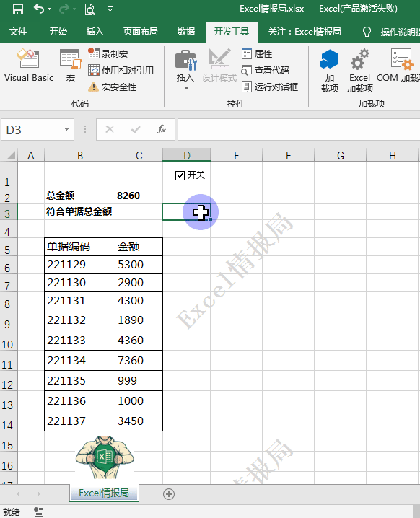Screen dimensions: 420x518
Task: Open the Visual Basic editor
Action: click(x=29, y=66)
